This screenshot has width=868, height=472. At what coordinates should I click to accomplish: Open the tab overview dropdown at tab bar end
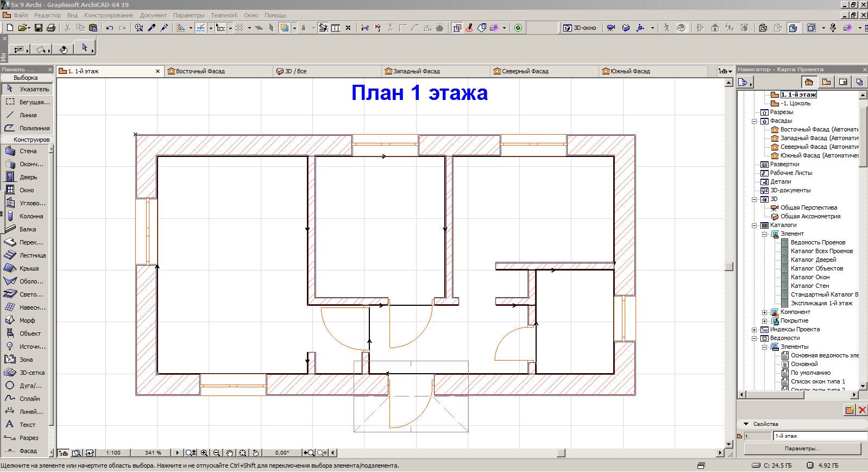tap(725, 71)
